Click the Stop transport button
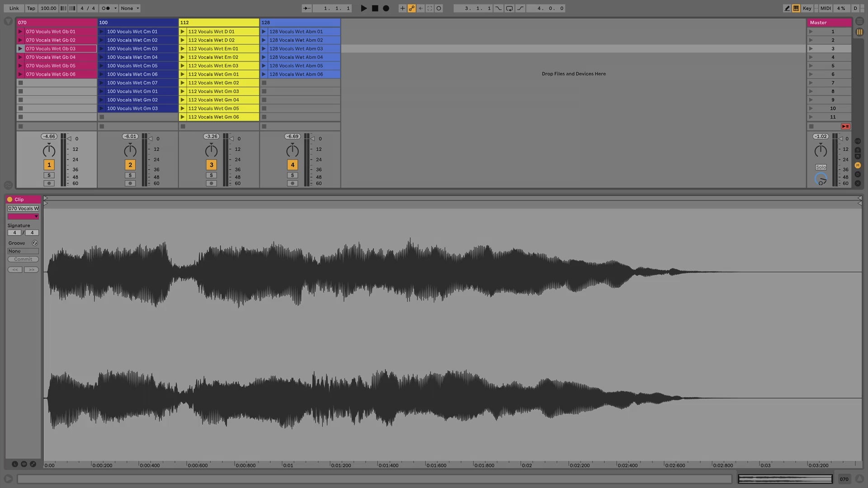This screenshot has width=868, height=488. [x=375, y=8]
